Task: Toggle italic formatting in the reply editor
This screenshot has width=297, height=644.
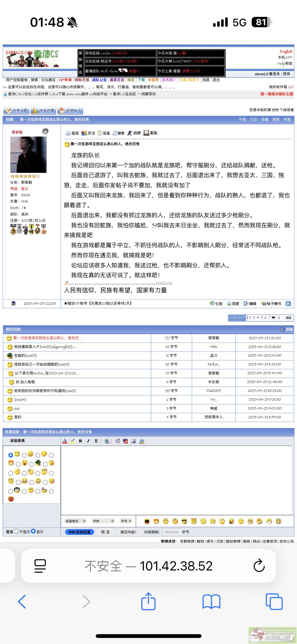Action: (x=88, y=441)
